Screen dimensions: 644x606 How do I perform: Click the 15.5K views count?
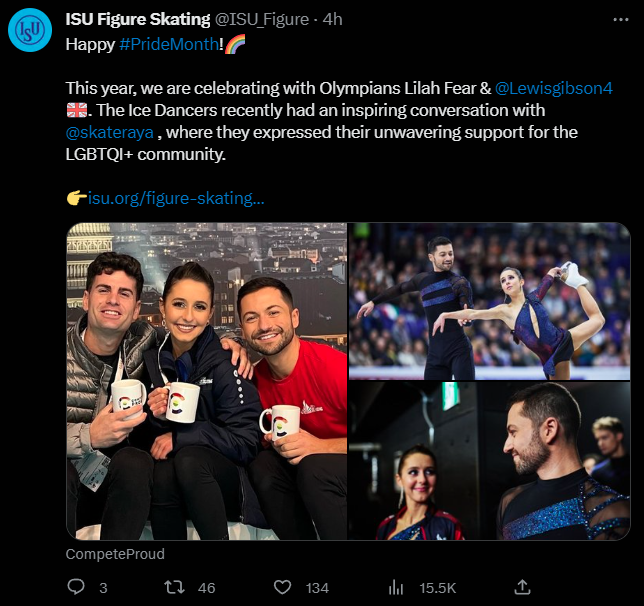coord(436,587)
